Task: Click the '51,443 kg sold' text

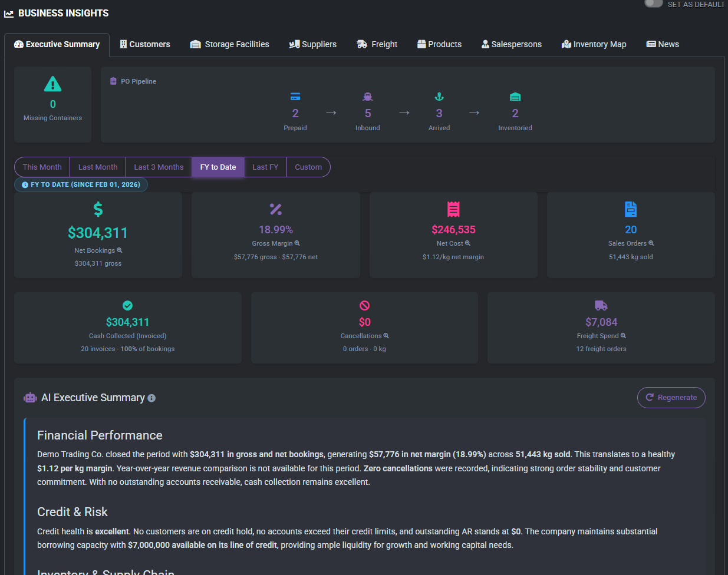Action: pos(631,257)
